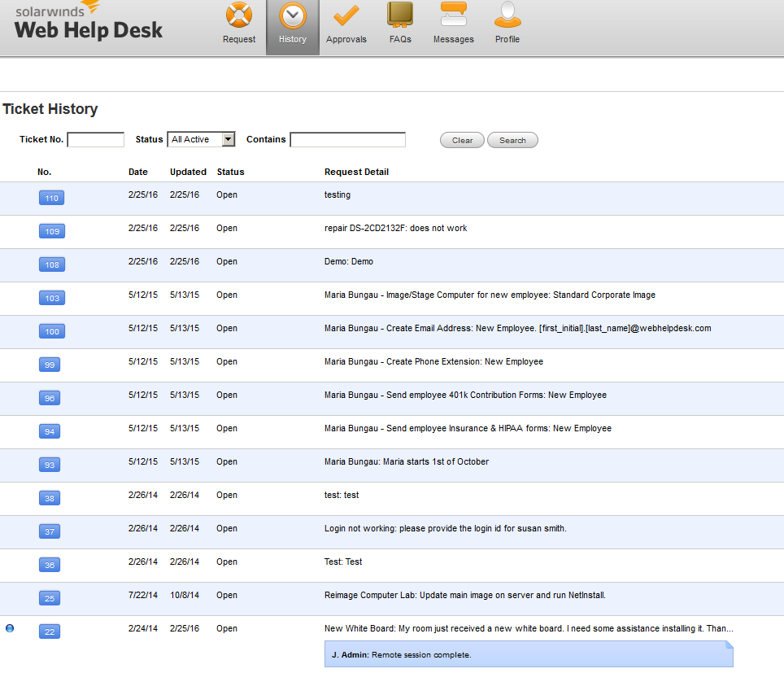
Task: Open the Approvals checkmark icon
Action: click(346, 15)
